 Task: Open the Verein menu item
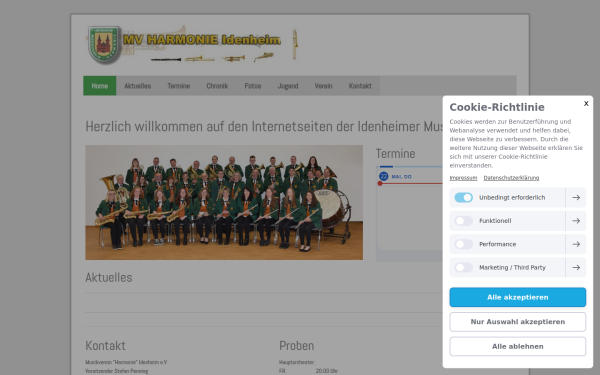323,86
